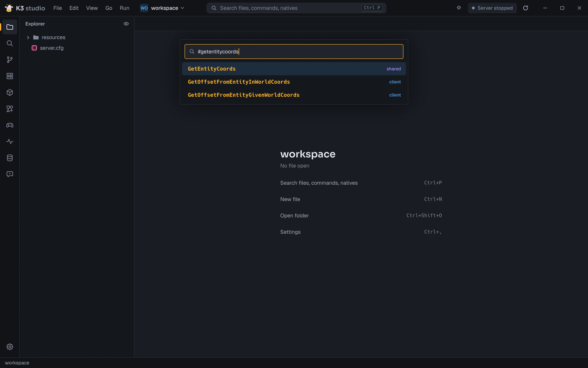
Task: Open settings gear in sidebar bottom
Action: pyautogui.click(x=10, y=347)
